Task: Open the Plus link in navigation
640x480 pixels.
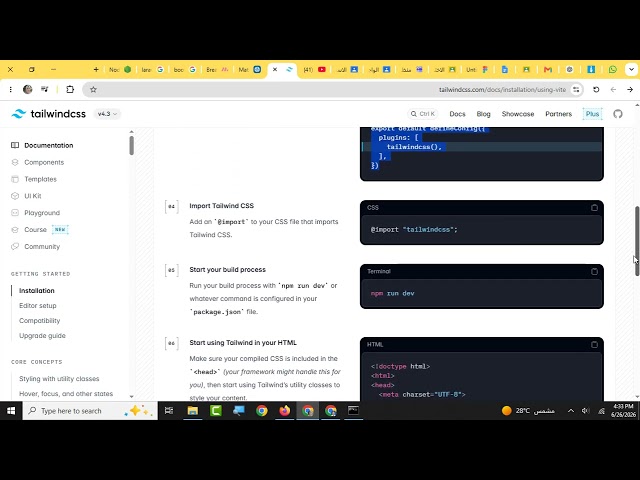Action: [592, 114]
